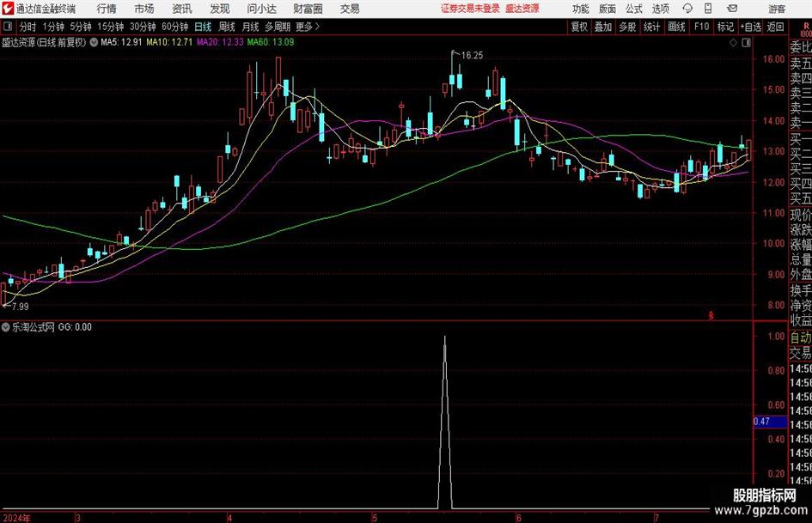812x523 pixels.
Task: Click the 统计 statistics button
Action: (x=651, y=27)
